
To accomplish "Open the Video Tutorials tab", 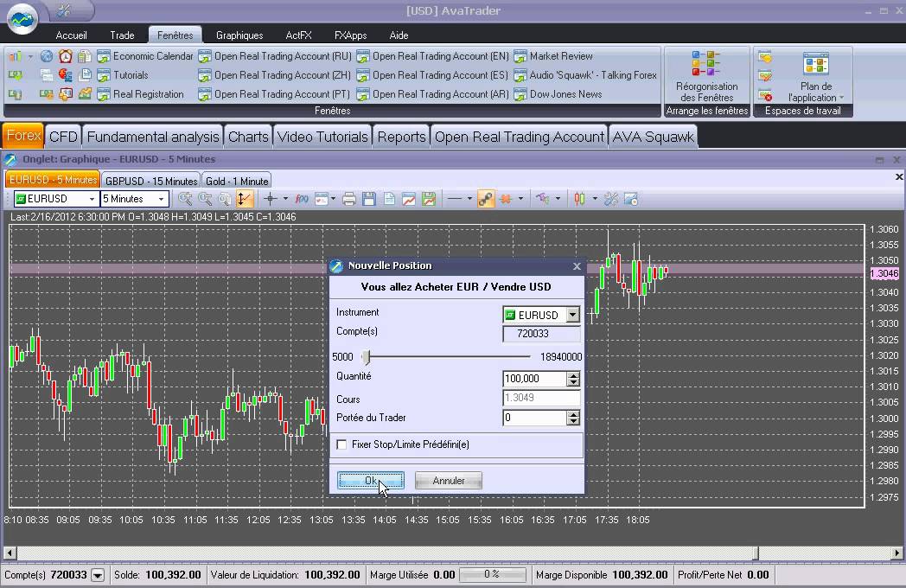I will click(322, 137).
